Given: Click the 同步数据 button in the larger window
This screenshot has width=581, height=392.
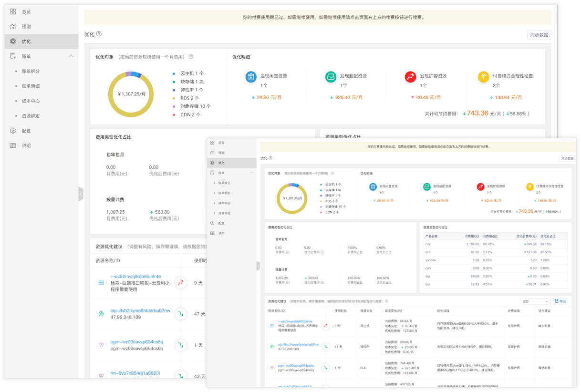Looking at the screenshot, I should click(x=539, y=35).
